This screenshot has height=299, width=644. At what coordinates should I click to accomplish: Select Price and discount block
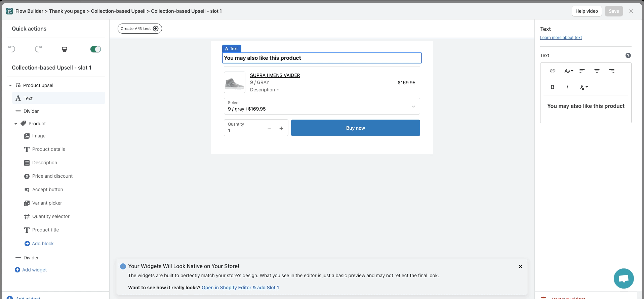coord(52,176)
